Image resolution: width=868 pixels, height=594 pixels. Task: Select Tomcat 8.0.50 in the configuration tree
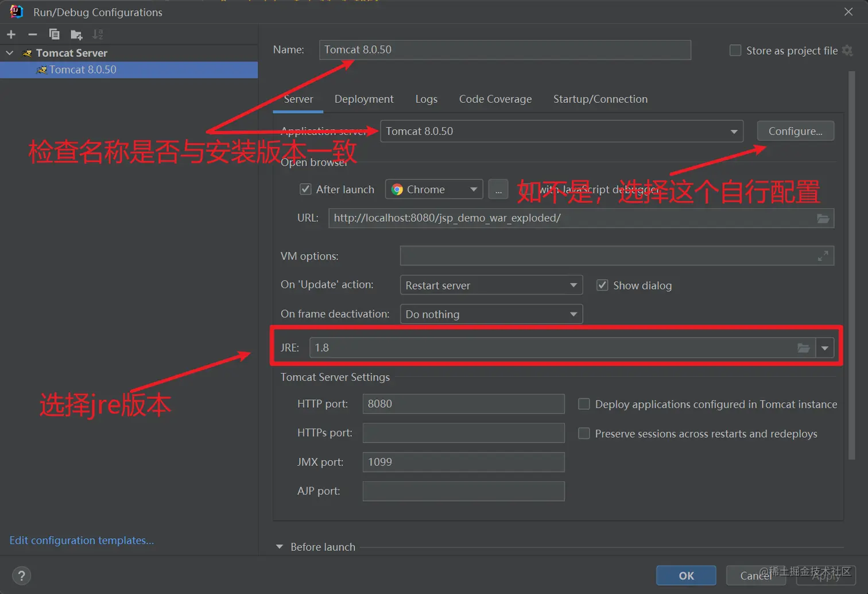point(129,70)
